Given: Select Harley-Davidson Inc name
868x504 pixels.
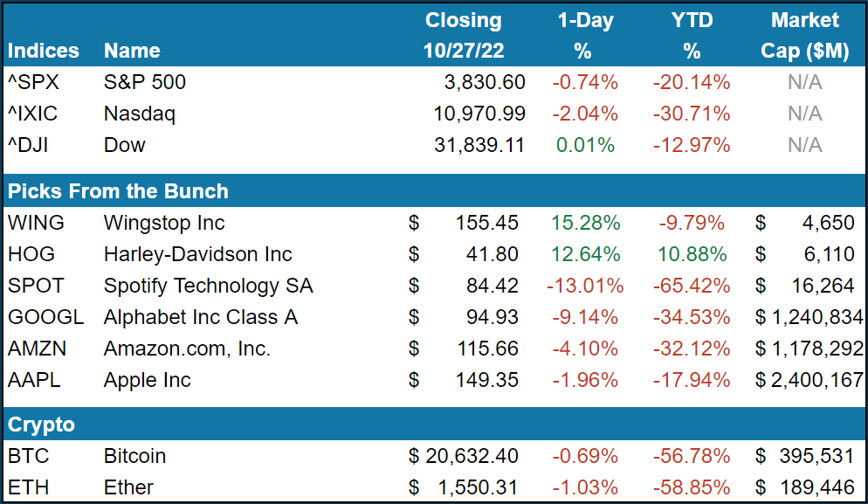Looking at the screenshot, I should (197, 254).
